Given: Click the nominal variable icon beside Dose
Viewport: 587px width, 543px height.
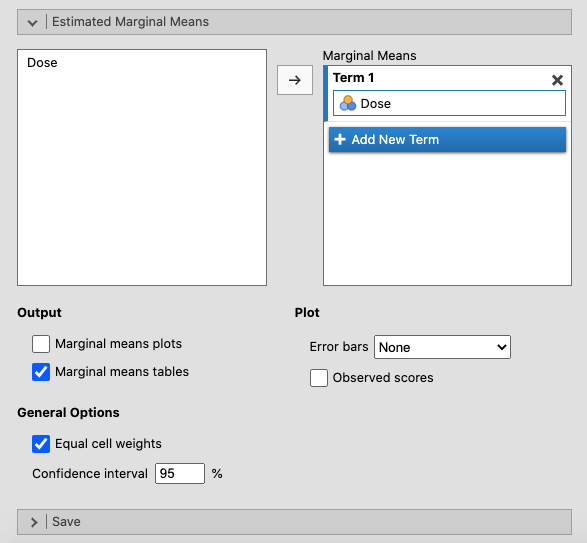Looking at the screenshot, I should [348, 103].
